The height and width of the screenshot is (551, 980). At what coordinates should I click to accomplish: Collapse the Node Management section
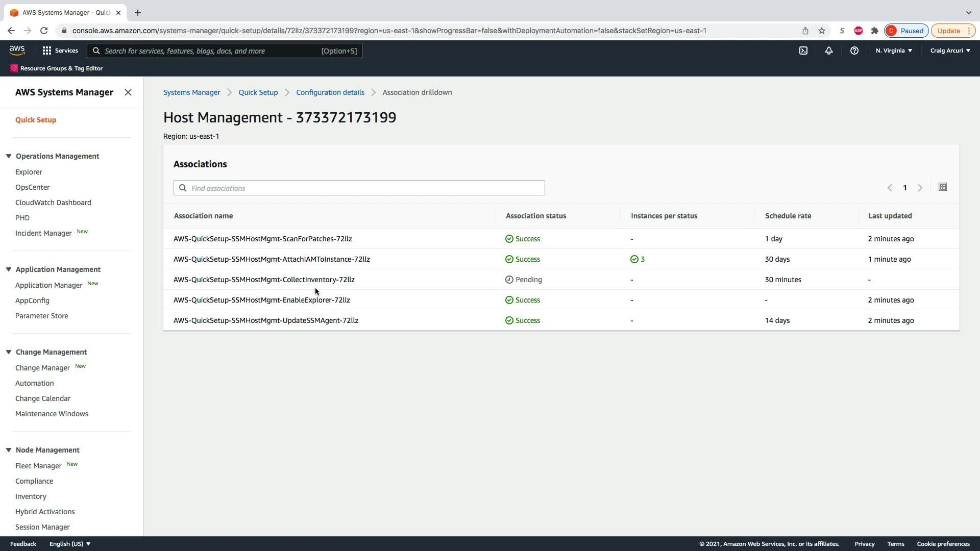pyautogui.click(x=9, y=450)
